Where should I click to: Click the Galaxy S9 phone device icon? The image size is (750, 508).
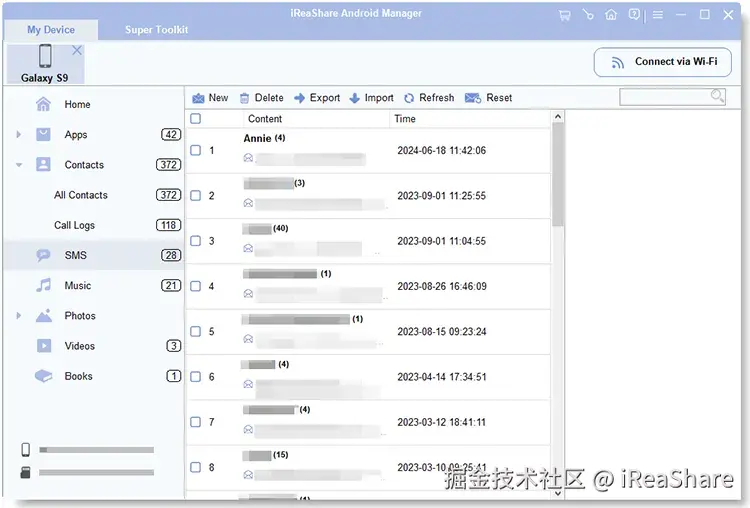(x=45, y=56)
